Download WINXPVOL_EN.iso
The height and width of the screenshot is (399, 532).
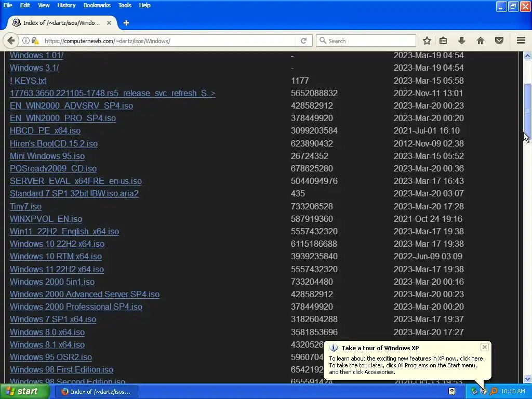tap(46, 219)
